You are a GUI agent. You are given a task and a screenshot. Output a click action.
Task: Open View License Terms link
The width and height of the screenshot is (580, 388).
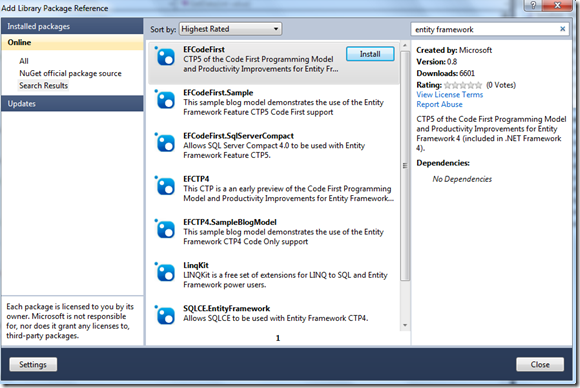click(x=449, y=95)
